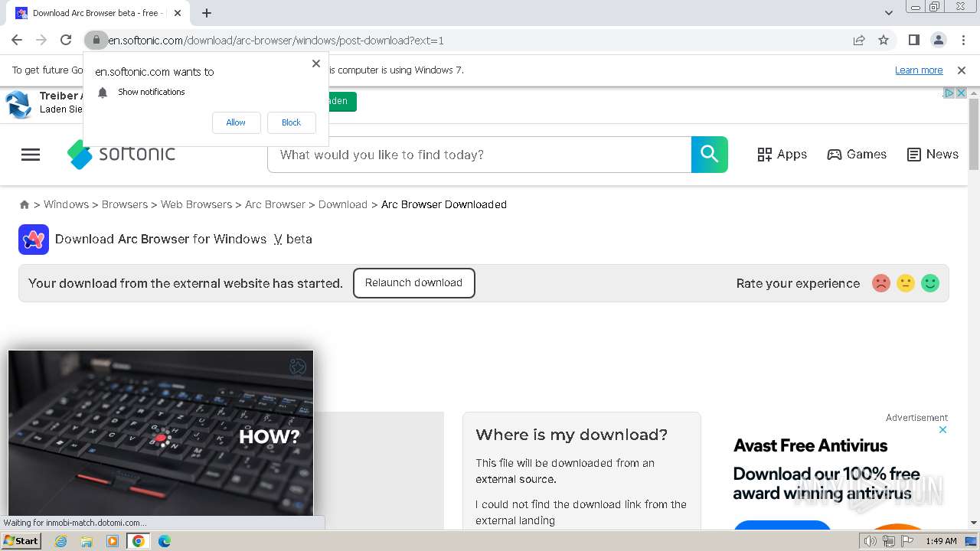
Task: Open AdChoices icon on top banner
Action: click(949, 93)
